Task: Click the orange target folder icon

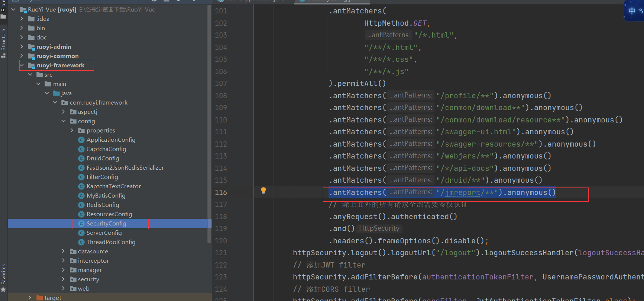Action: (40, 298)
